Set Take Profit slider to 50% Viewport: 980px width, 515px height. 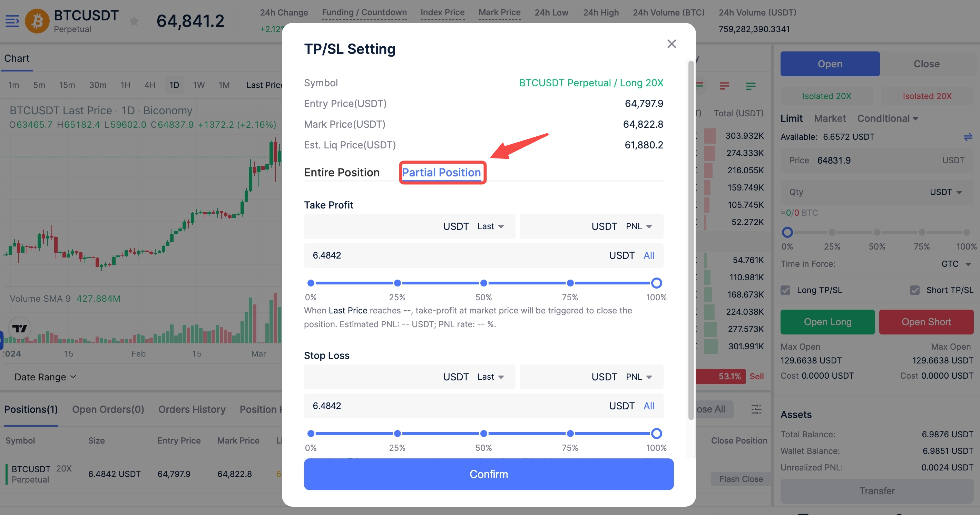coord(483,283)
